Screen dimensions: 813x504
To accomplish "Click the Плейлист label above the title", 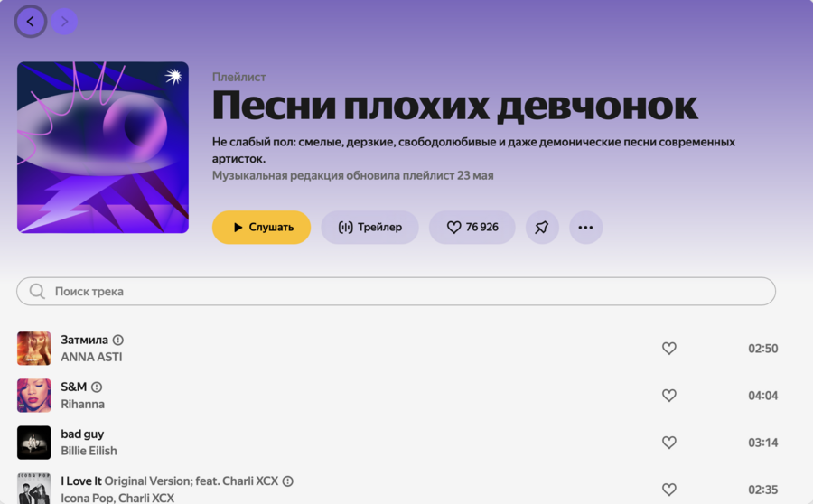I will click(x=239, y=77).
